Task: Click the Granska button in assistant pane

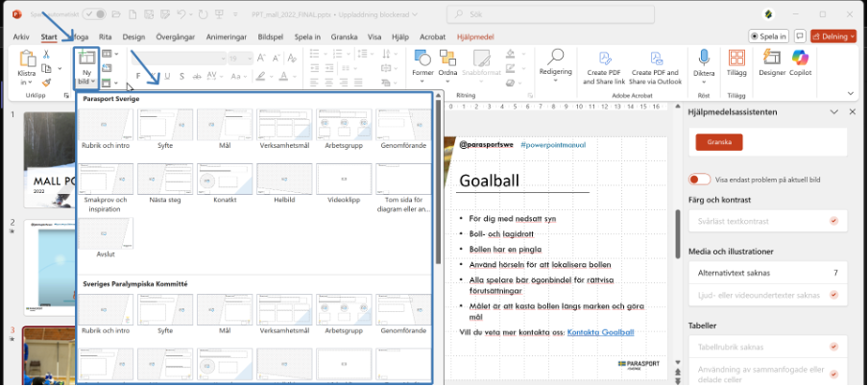Action: 719,142
